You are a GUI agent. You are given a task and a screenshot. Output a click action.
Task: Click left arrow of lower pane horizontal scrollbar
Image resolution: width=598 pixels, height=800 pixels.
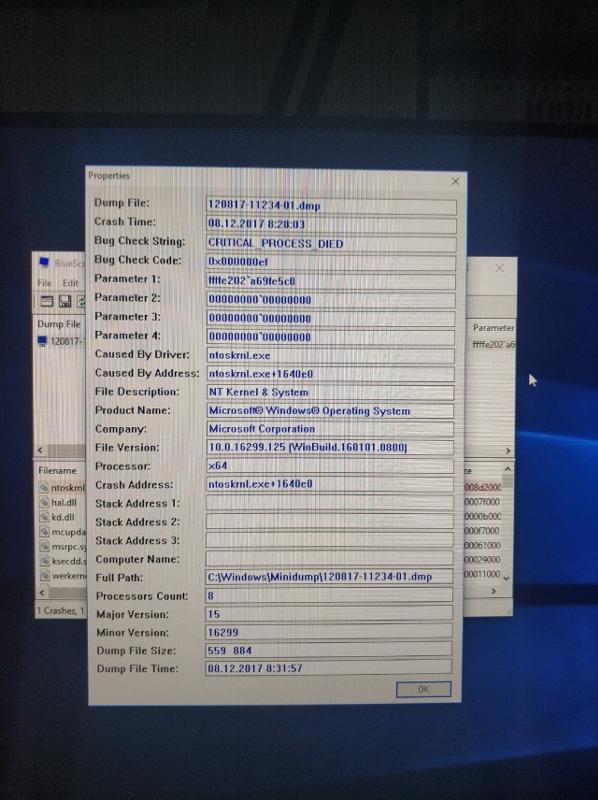pos(42,592)
